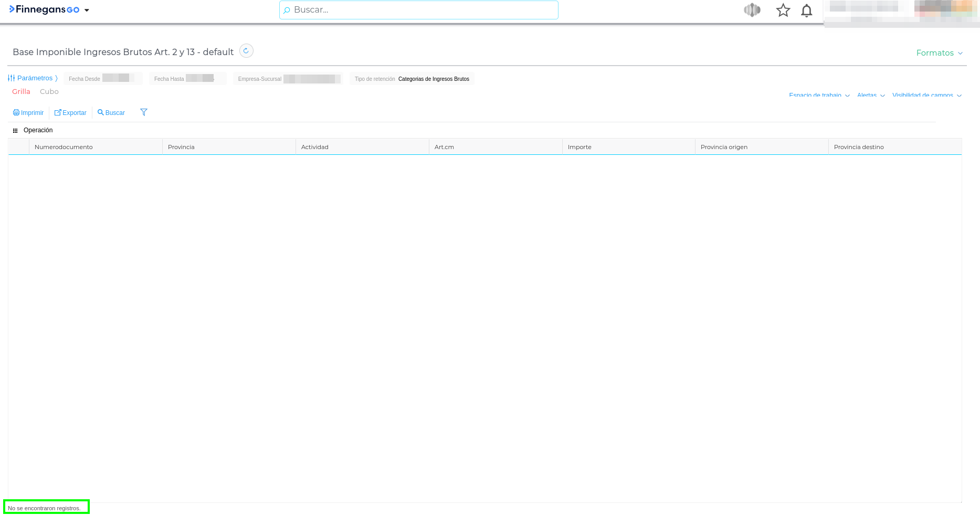Expand the Alertas dropdown

[870, 96]
